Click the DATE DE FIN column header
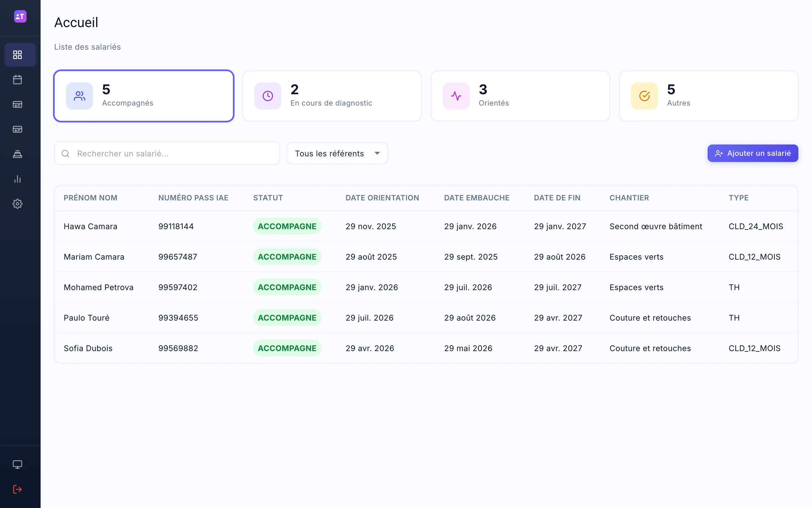Viewport: 812px width, 508px height. pyautogui.click(x=557, y=198)
